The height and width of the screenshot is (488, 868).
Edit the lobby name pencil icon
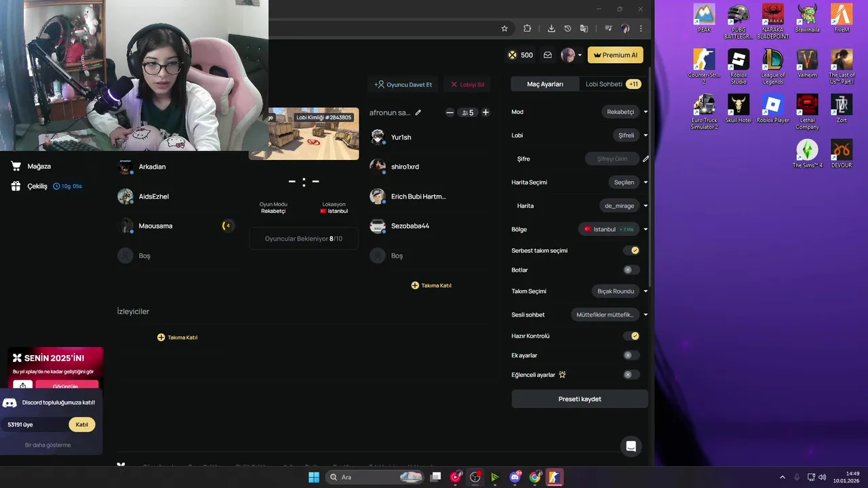coord(418,113)
